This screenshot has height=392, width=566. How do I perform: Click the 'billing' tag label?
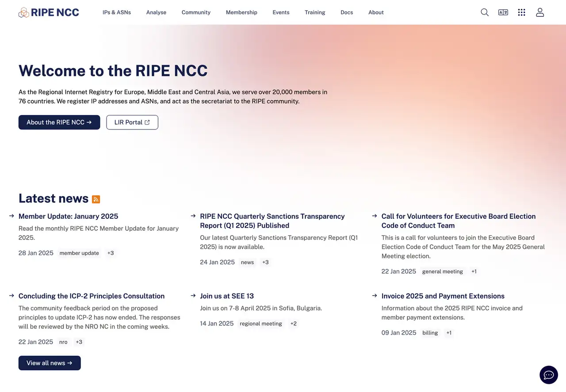click(x=430, y=333)
